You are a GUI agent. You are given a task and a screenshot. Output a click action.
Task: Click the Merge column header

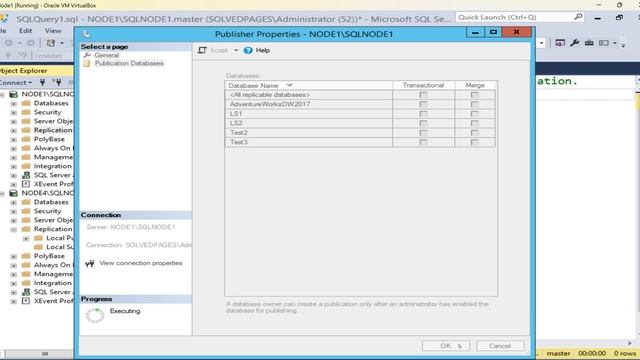point(475,85)
